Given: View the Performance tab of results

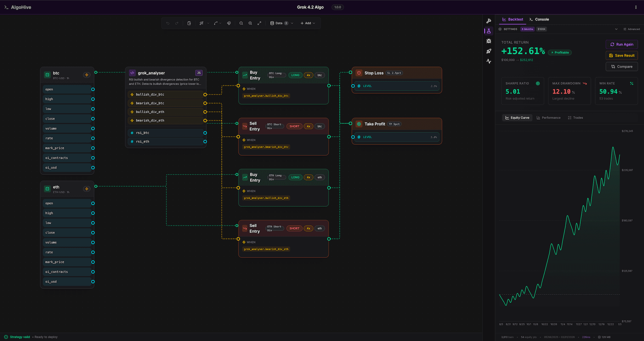Looking at the screenshot, I should [x=549, y=117].
